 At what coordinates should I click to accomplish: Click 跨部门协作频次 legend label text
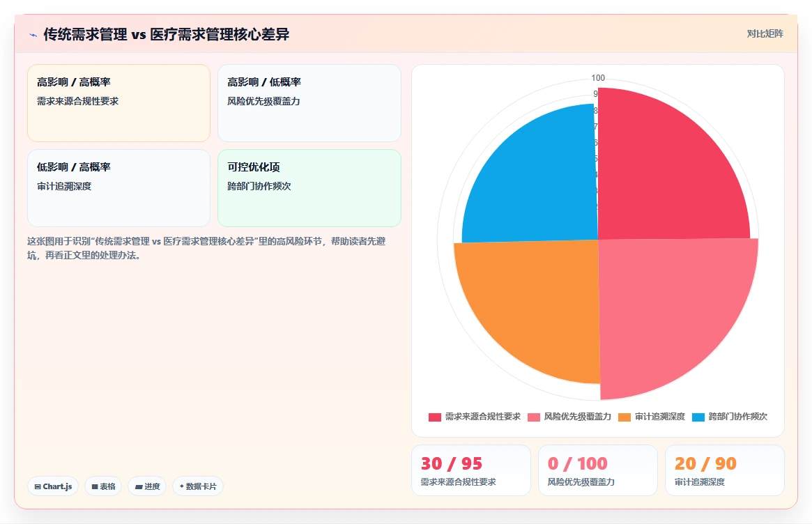tap(738, 416)
